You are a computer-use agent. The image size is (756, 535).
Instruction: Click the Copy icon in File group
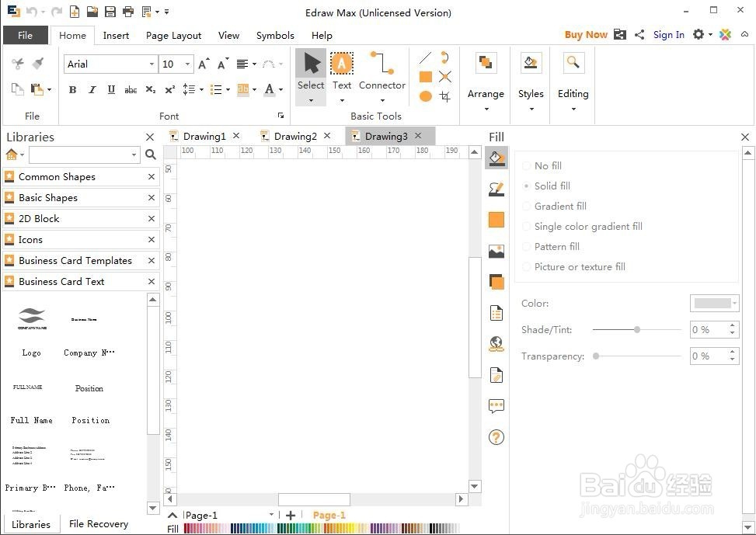coord(17,89)
